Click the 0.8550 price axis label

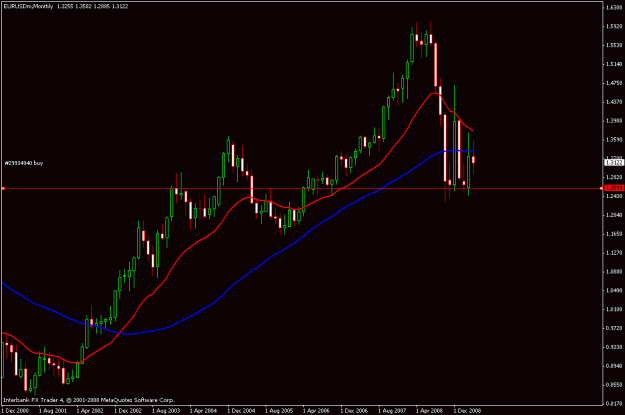tap(615, 385)
